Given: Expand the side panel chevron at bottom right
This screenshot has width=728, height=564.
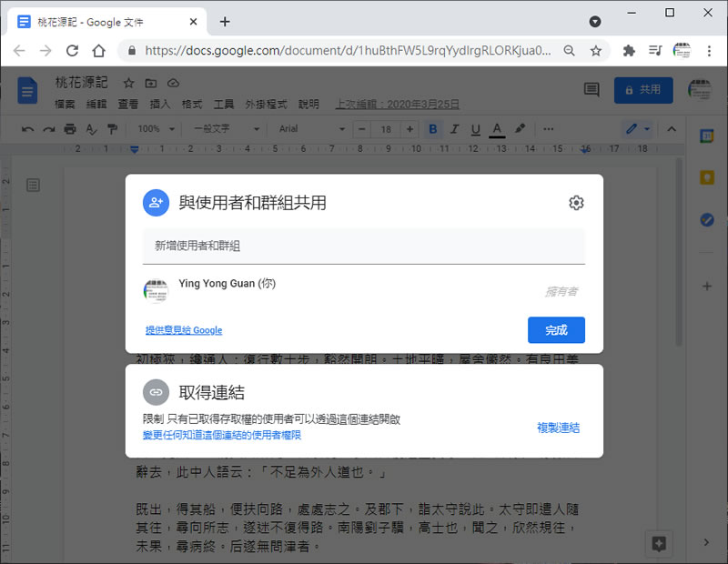Looking at the screenshot, I should pyautogui.click(x=706, y=542).
